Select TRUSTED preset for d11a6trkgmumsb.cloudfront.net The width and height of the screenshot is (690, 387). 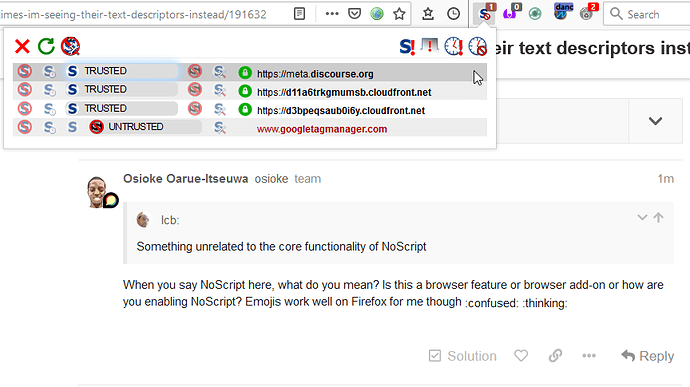pyautogui.click(x=122, y=89)
